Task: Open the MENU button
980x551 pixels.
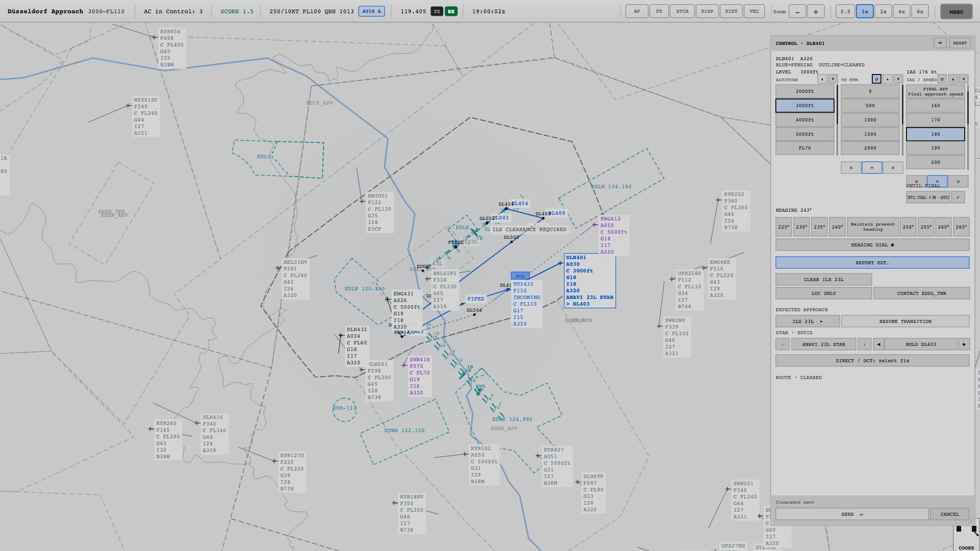Action: click(957, 12)
